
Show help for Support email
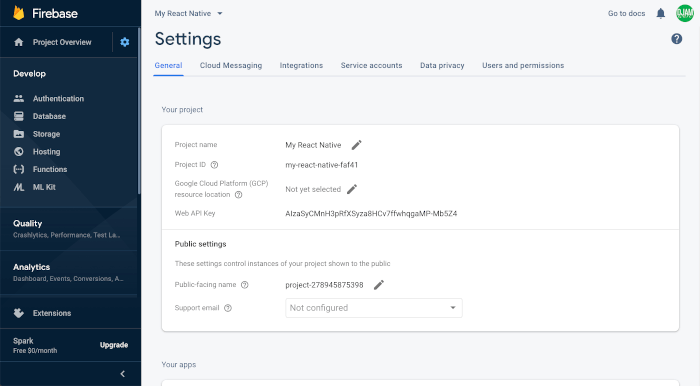(228, 308)
